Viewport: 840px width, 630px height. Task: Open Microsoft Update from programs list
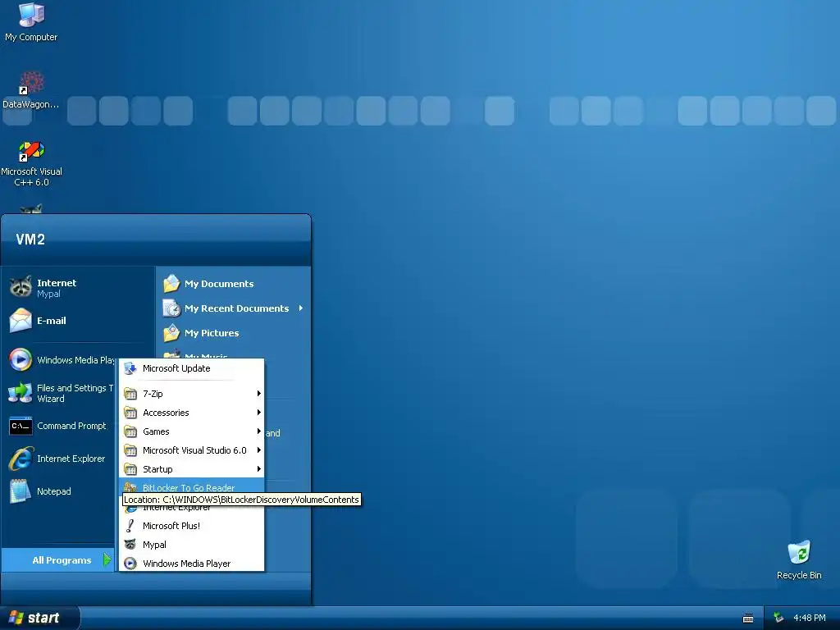point(191,368)
